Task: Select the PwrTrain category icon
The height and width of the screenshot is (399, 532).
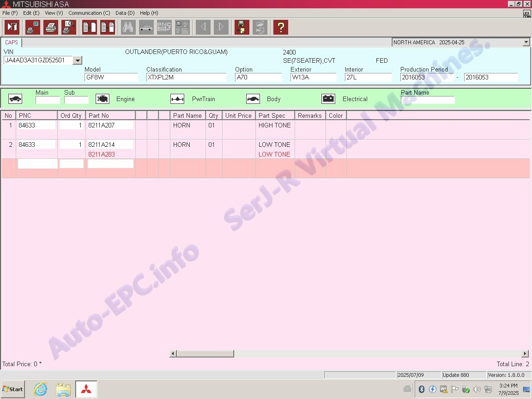Action: pos(177,99)
